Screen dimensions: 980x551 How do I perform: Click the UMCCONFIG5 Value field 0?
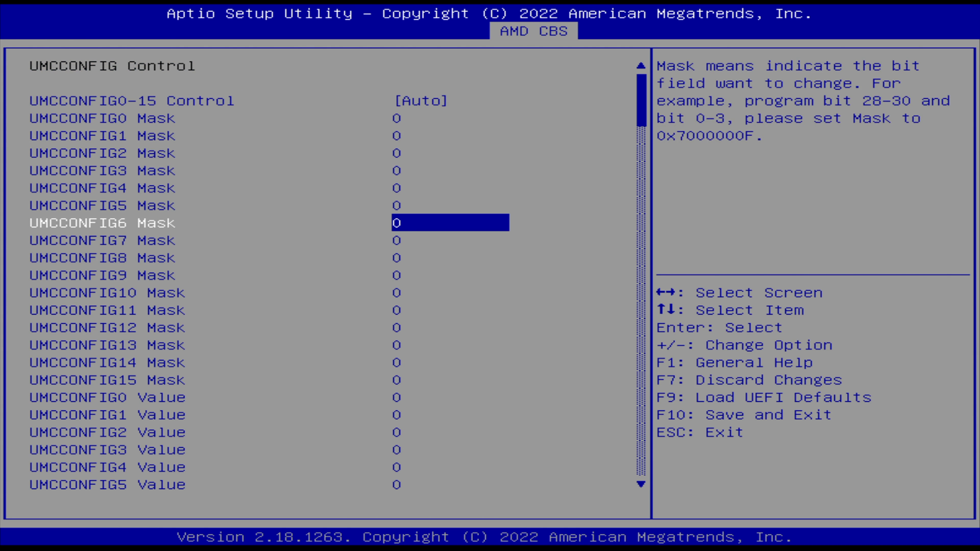tap(396, 485)
